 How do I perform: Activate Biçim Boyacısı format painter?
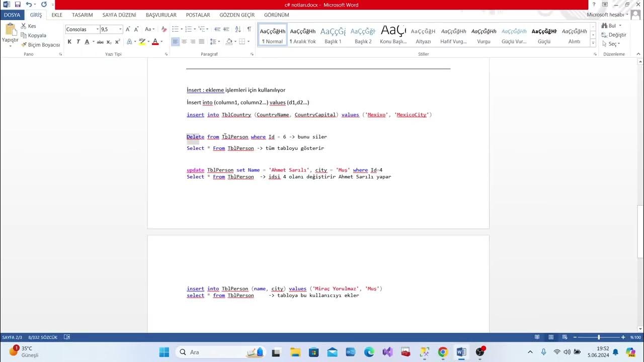[40, 45]
